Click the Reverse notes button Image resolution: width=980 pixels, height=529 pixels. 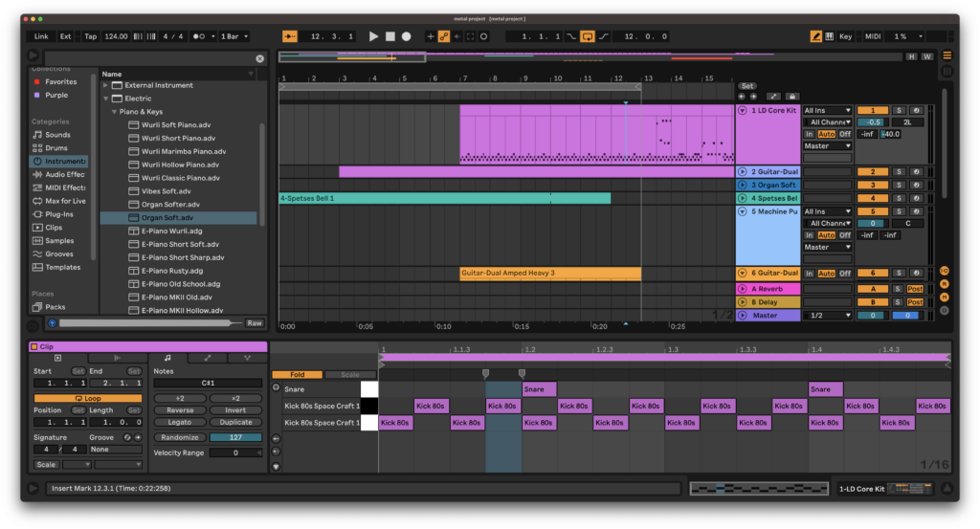click(180, 410)
